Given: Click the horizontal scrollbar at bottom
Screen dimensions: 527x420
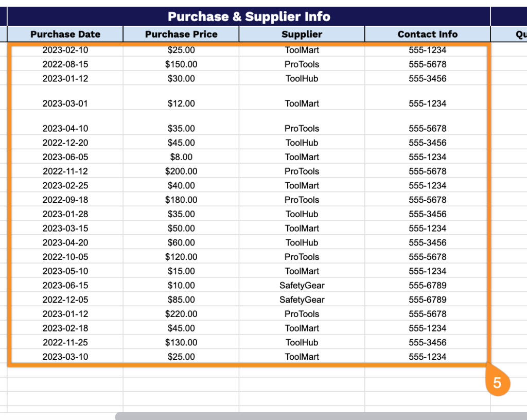Looking at the screenshot, I should point(321,416).
